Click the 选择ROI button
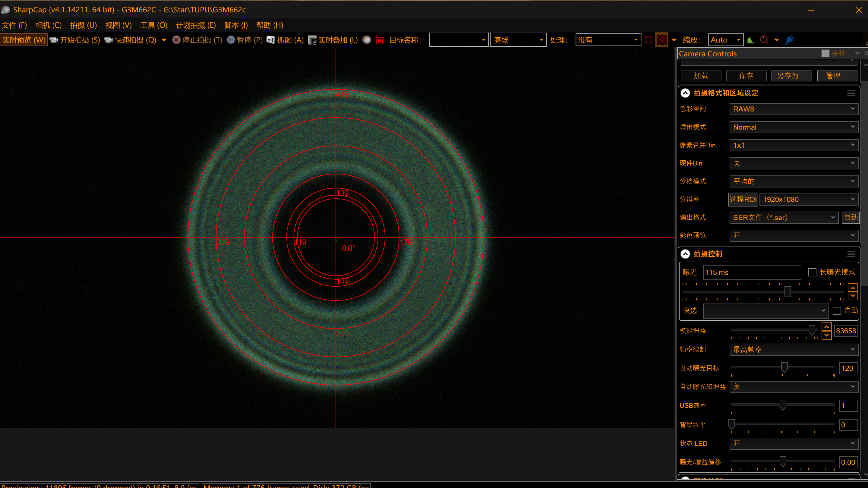The height and width of the screenshot is (488, 868). point(743,199)
